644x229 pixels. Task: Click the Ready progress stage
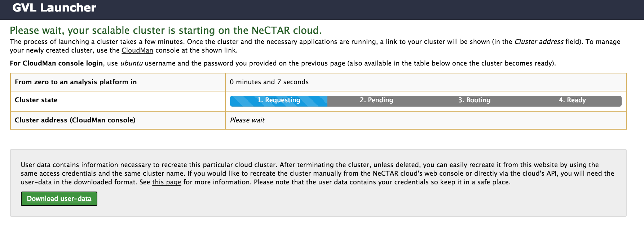[572, 100]
